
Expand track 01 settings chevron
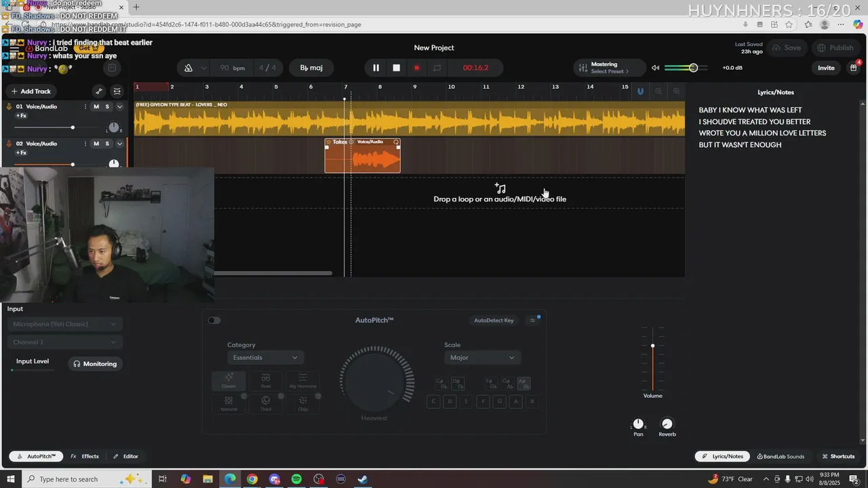[120, 106]
